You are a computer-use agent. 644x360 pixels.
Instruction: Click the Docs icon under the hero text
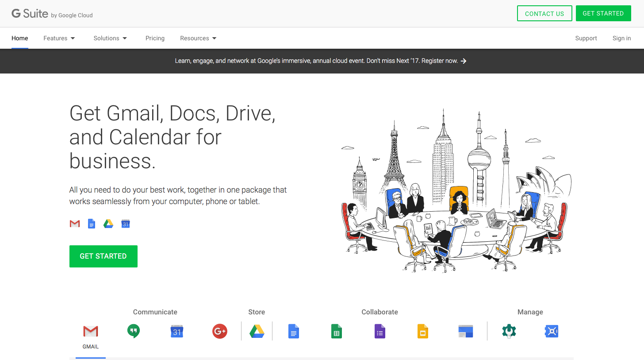pyautogui.click(x=92, y=224)
